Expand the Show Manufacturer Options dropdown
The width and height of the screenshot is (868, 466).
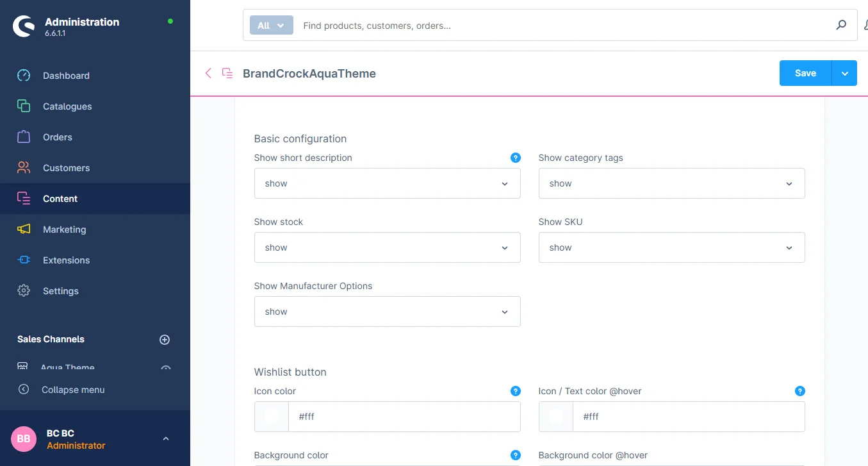click(387, 312)
